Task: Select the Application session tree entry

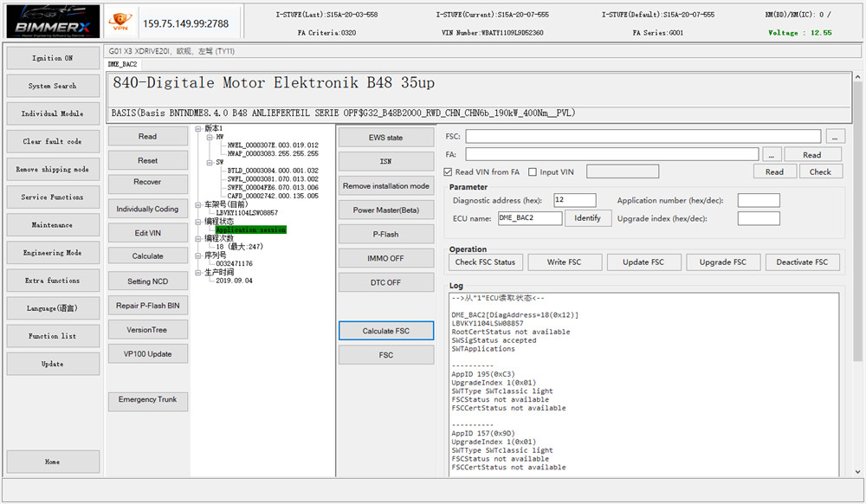Action: [251, 229]
